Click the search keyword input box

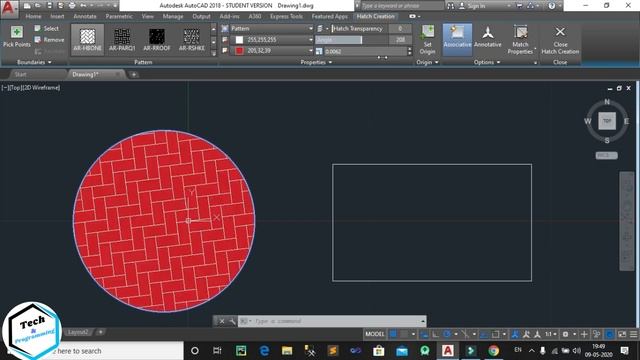click(402, 6)
